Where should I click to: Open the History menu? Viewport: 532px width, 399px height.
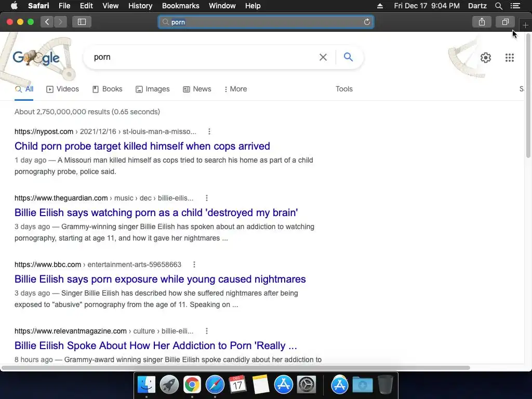(x=140, y=6)
